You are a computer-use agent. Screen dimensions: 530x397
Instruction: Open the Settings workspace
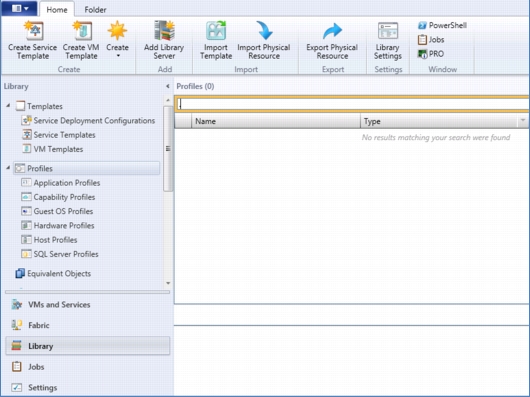[x=87, y=388]
